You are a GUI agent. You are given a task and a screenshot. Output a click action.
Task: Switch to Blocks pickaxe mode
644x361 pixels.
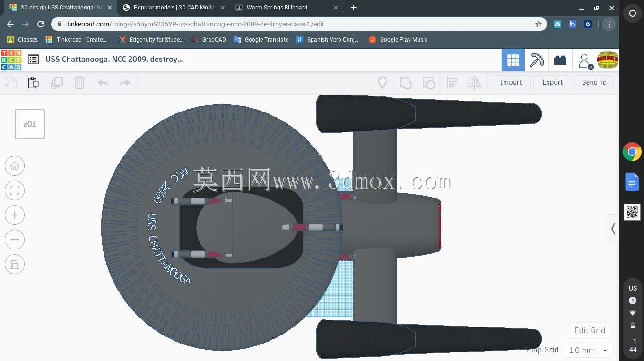(537, 60)
